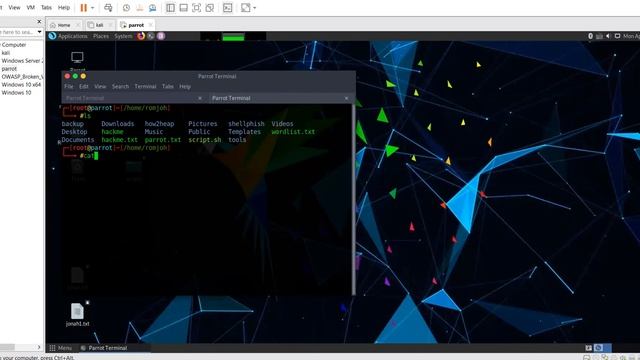Click the terminal launcher icon next to Firefox
This screenshot has width=640, height=360.
[x=151, y=36]
